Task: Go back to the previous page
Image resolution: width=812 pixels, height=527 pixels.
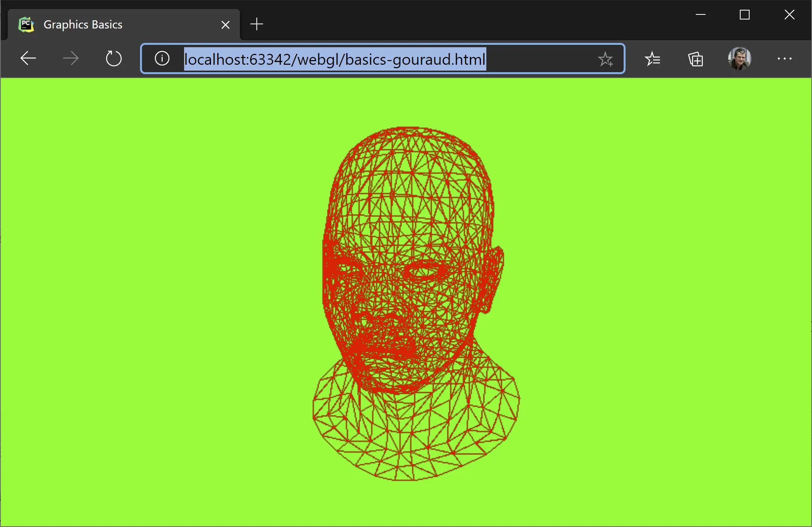Action: coord(28,59)
